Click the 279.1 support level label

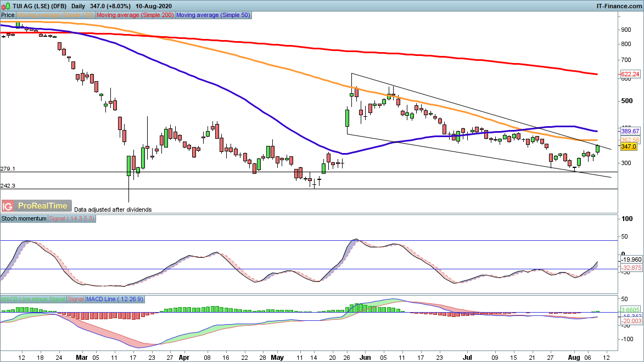8,169
